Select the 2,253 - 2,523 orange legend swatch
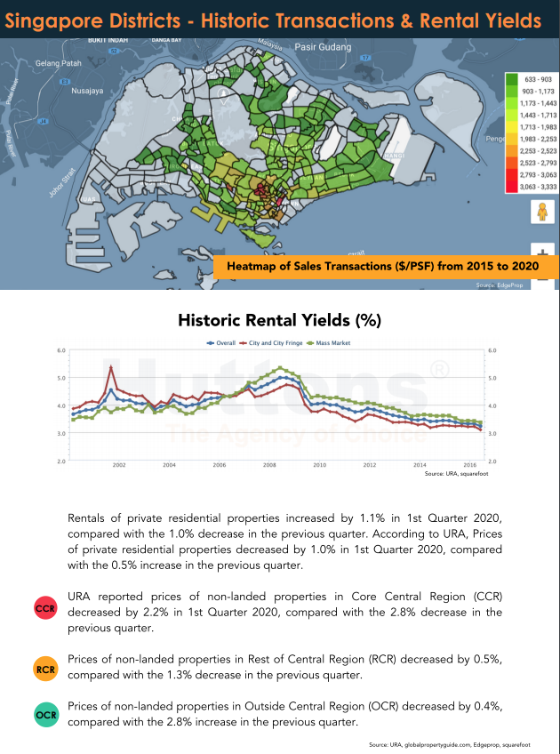560x754 pixels. (512, 151)
